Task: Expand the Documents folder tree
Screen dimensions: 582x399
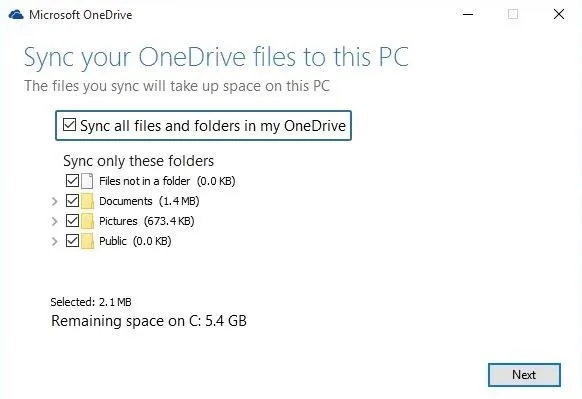Action: click(55, 202)
